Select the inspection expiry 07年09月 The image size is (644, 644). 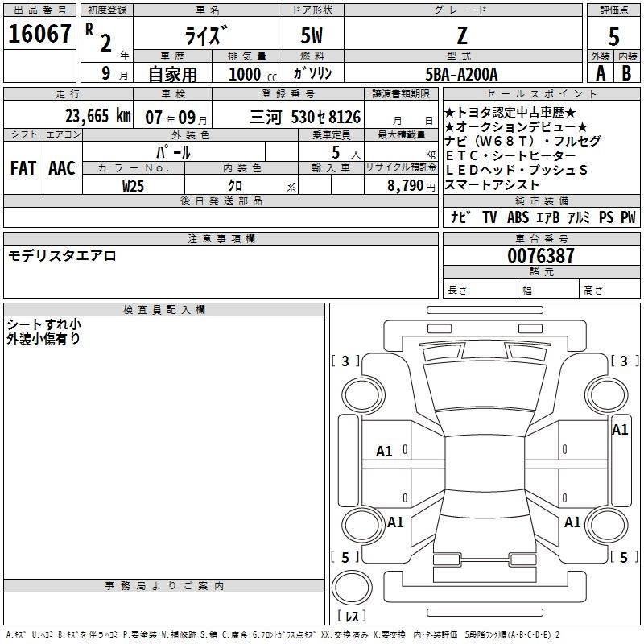click(x=176, y=118)
